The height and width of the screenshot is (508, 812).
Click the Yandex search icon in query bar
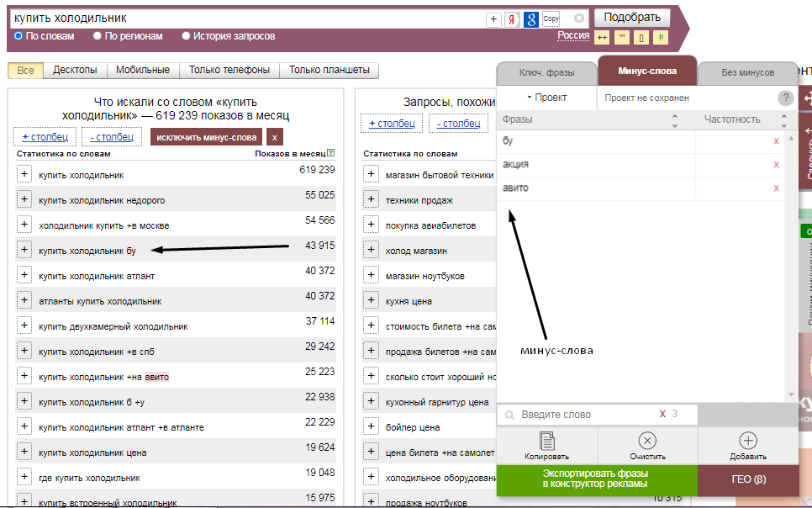coord(512,19)
